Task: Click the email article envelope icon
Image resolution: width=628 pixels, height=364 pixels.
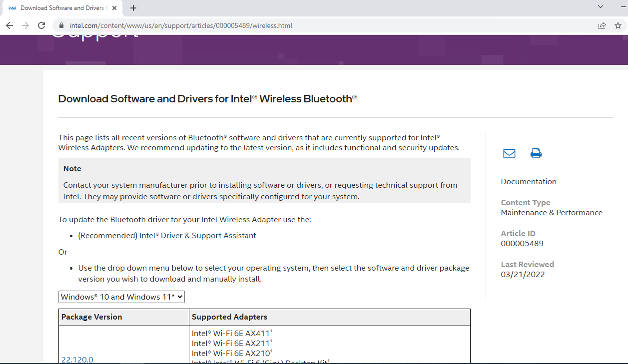Action: click(509, 153)
